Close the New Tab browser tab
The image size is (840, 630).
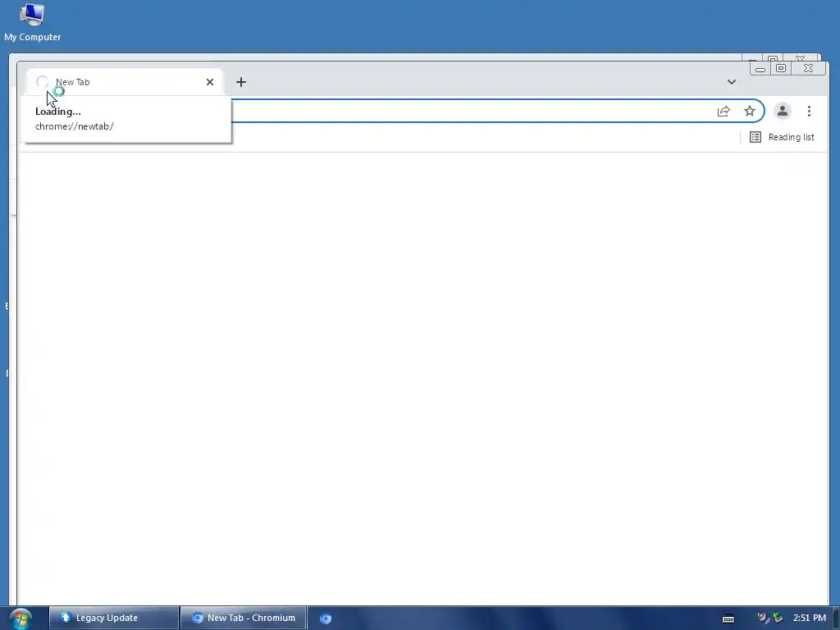[210, 82]
